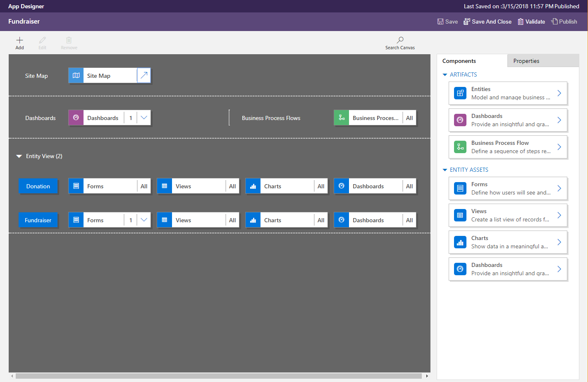The height and width of the screenshot is (382, 588).
Task: Switch to the Properties tab
Action: click(526, 61)
